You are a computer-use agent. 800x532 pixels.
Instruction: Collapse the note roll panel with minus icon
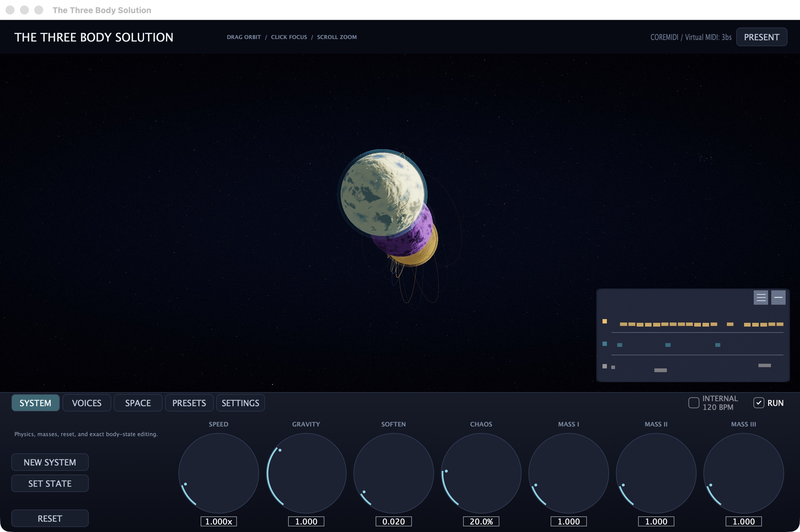(778, 298)
